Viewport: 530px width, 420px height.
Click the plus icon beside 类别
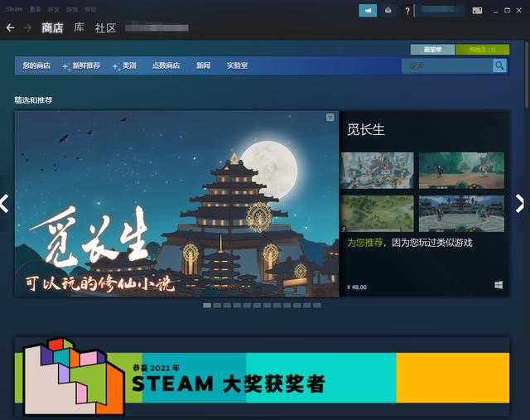tap(116, 67)
